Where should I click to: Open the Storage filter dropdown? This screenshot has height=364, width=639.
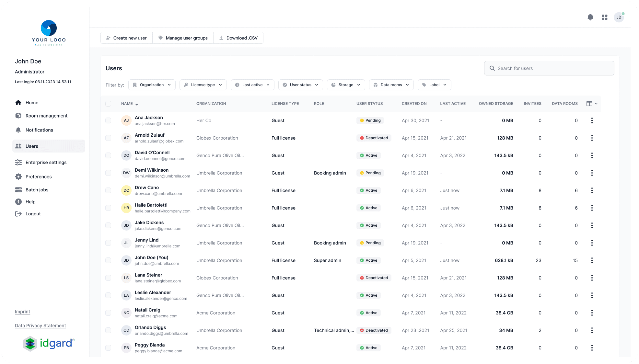[x=346, y=85]
